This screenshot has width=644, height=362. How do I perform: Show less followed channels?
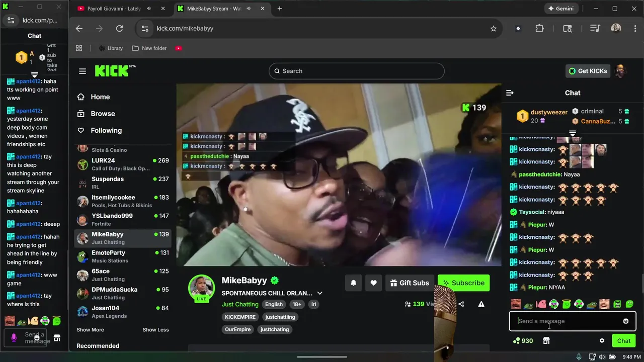pos(155,330)
